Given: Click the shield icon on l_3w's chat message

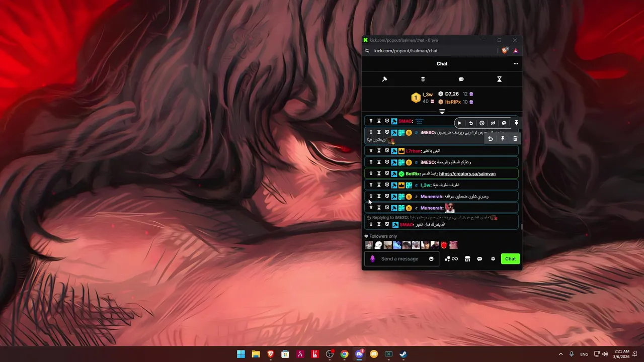Looking at the screenshot, I should coord(387,185).
